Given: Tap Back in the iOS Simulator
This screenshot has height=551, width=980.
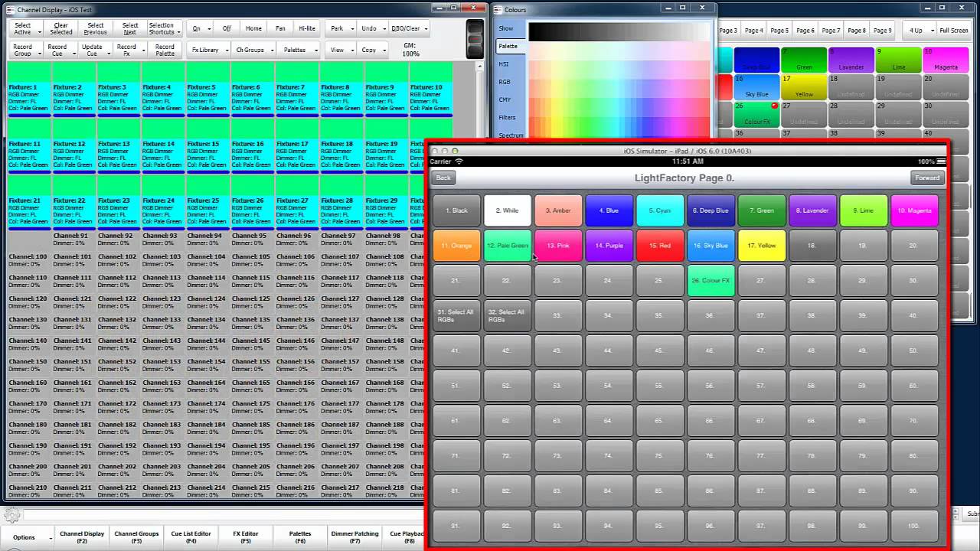Looking at the screenshot, I should [443, 178].
